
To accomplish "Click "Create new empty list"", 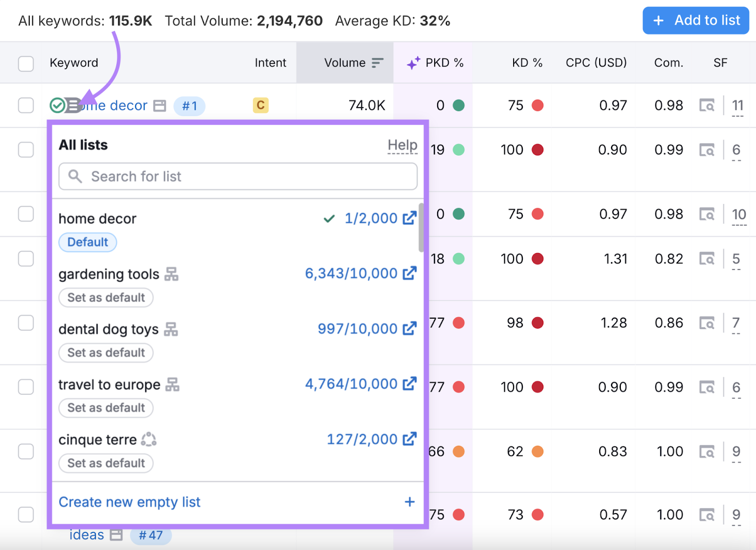I will coord(129,502).
